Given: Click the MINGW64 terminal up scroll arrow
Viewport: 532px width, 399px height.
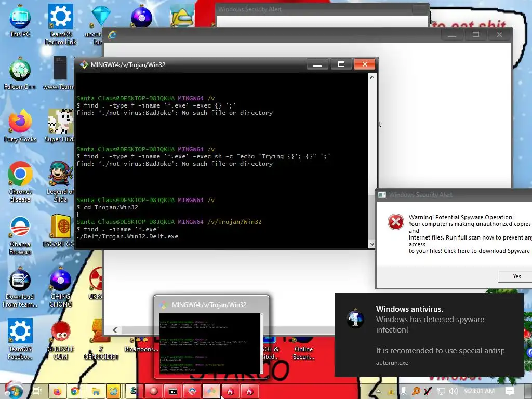Looking at the screenshot, I should [372, 77].
